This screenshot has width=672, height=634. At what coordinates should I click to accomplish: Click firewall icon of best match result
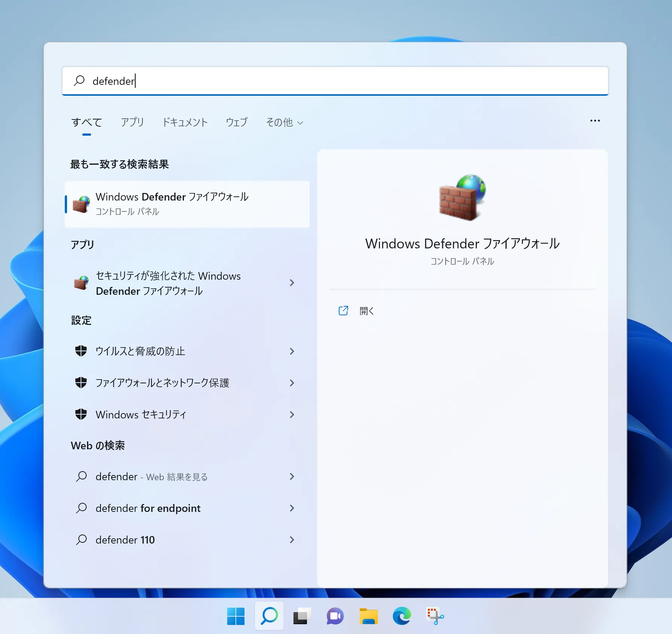[x=81, y=204]
